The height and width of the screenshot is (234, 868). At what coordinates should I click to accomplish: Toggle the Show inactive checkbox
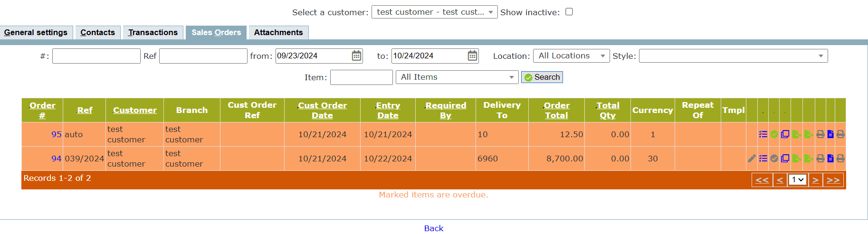point(569,12)
